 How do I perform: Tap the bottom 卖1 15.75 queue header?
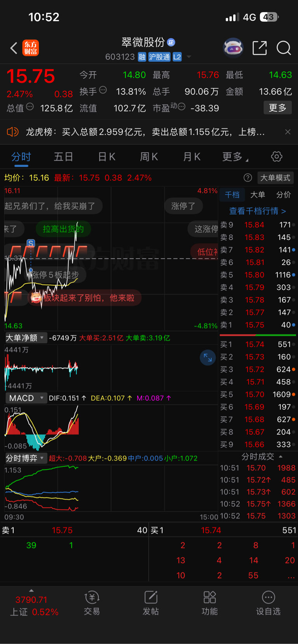pyautogui.click(x=74, y=530)
